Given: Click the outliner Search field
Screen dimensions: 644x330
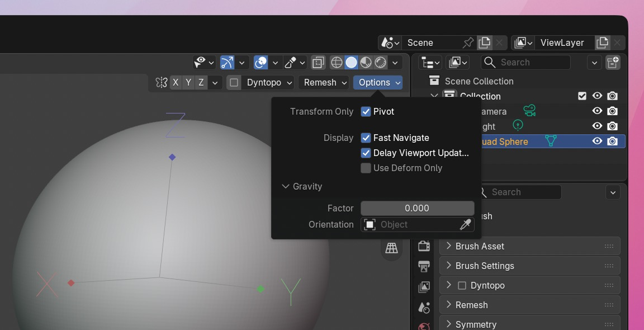Looking at the screenshot, I should point(525,63).
